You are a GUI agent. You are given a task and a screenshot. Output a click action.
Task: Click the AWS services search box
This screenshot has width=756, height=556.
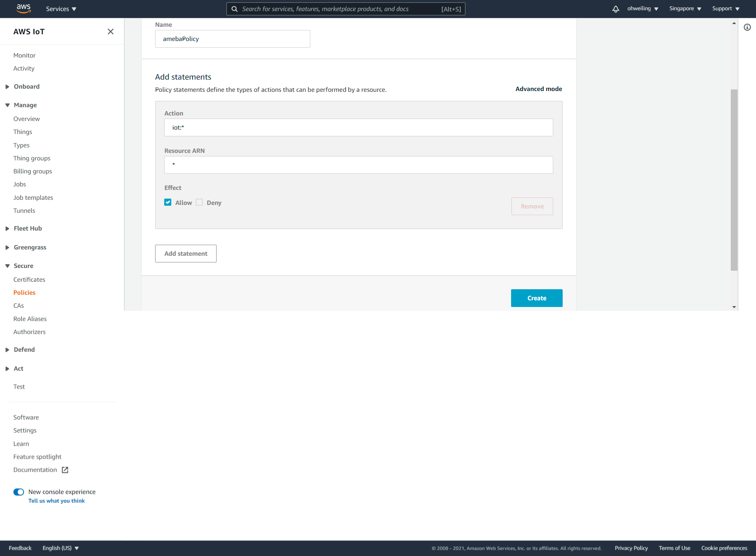coord(346,9)
